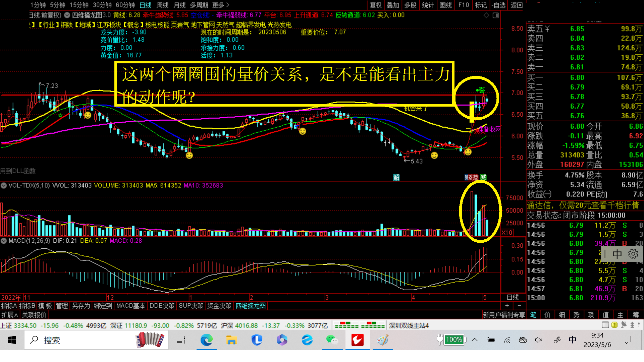Open dropdown next to 卖五 label
The image size is (644, 362).
coord(547,29)
